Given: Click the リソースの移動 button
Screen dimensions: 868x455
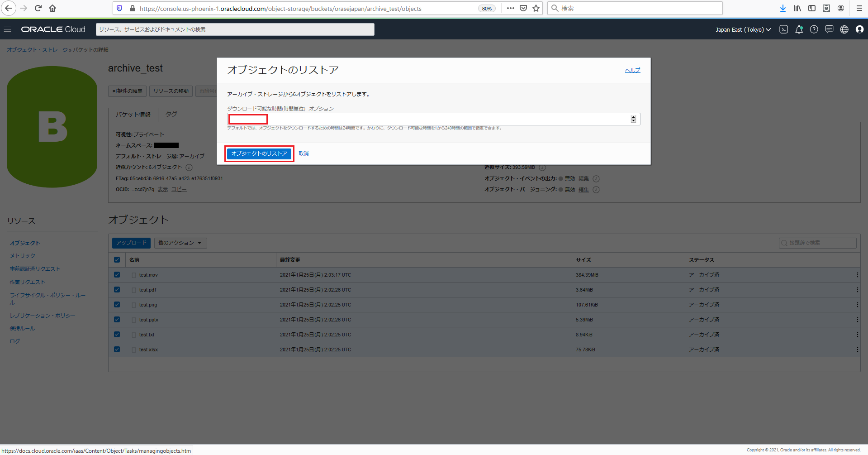Looking at the screenshot, I should tap(171, 91).
